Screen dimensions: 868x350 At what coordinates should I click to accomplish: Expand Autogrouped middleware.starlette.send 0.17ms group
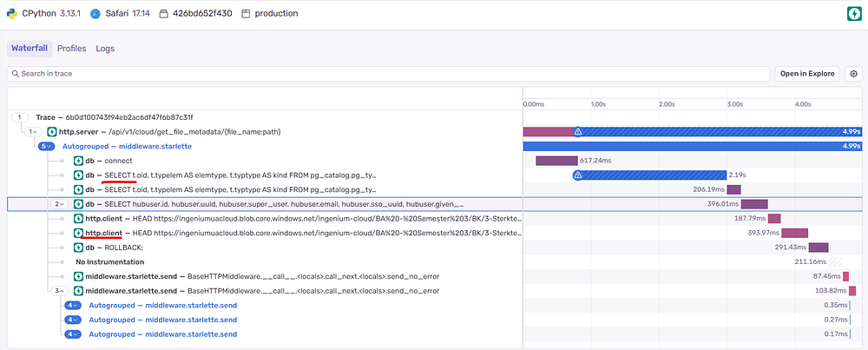[x=73, y=334]
